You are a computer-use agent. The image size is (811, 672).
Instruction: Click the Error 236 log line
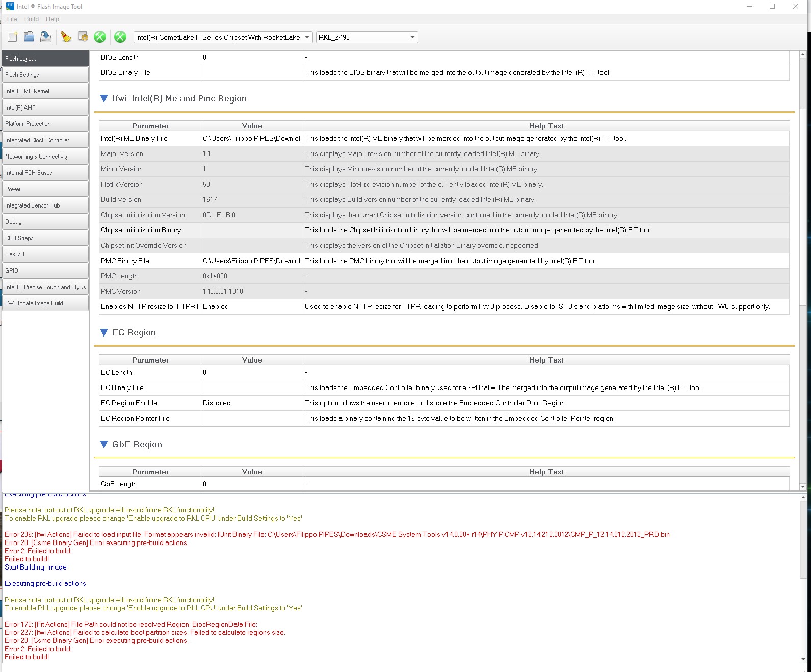click(x=337, y=535)
